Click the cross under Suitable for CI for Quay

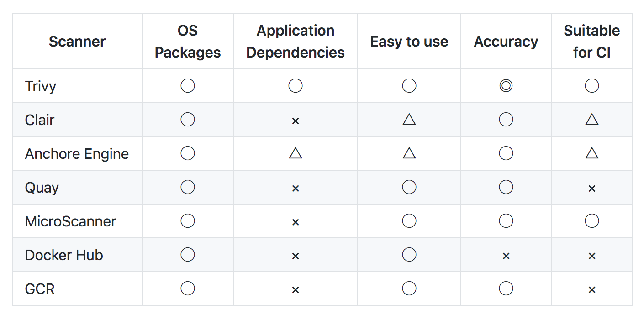[592, 188]
